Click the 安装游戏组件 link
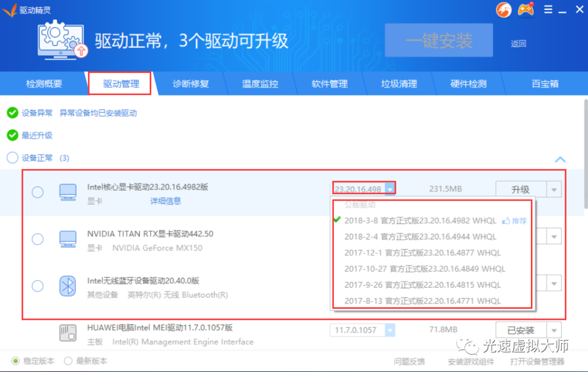The width and height of the screenshot is (588, 372). click(x=470, y=362)
